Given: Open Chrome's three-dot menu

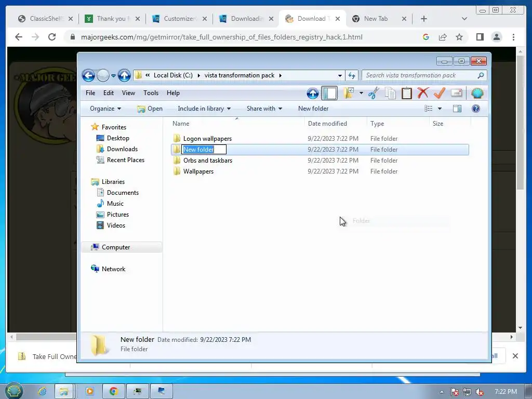Looking at the screenshot, I should [513, 37].
